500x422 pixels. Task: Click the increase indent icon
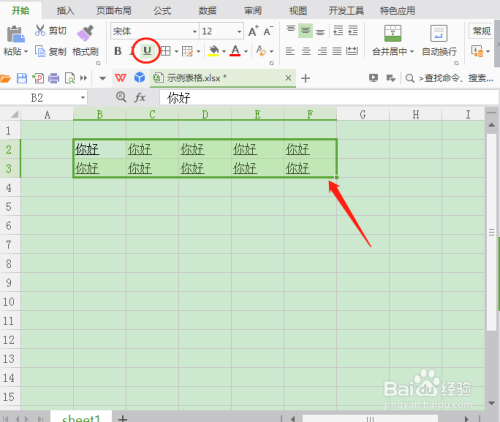point(353,31)
